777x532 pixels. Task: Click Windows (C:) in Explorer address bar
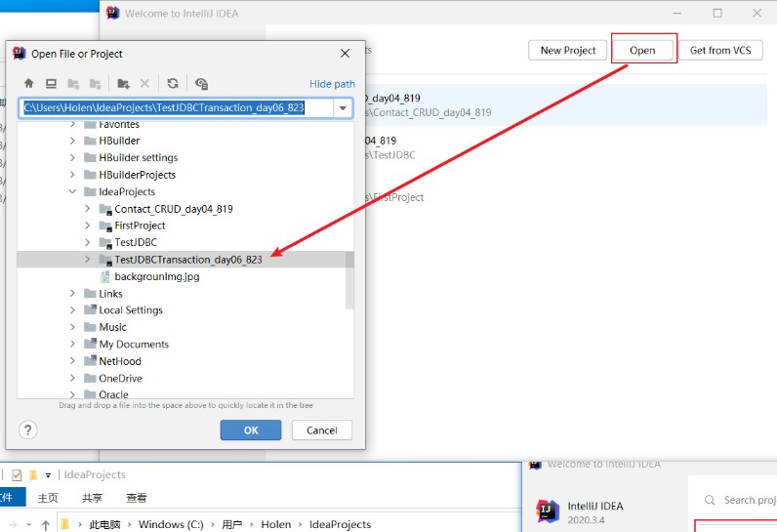(x=171, y=524)
